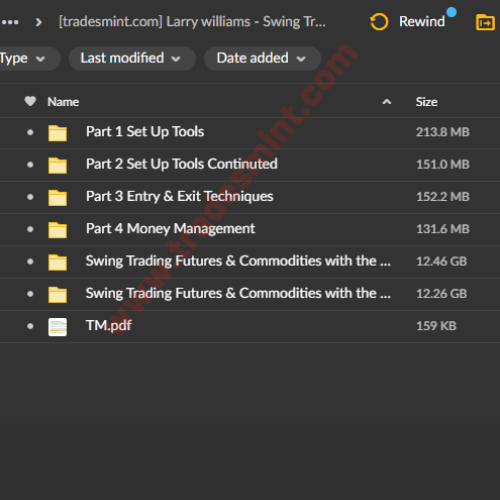Toggle favourite dot for the 12.46 GB folder
The height and width of the screenshot is (500, 500).
tap(30, 262)
